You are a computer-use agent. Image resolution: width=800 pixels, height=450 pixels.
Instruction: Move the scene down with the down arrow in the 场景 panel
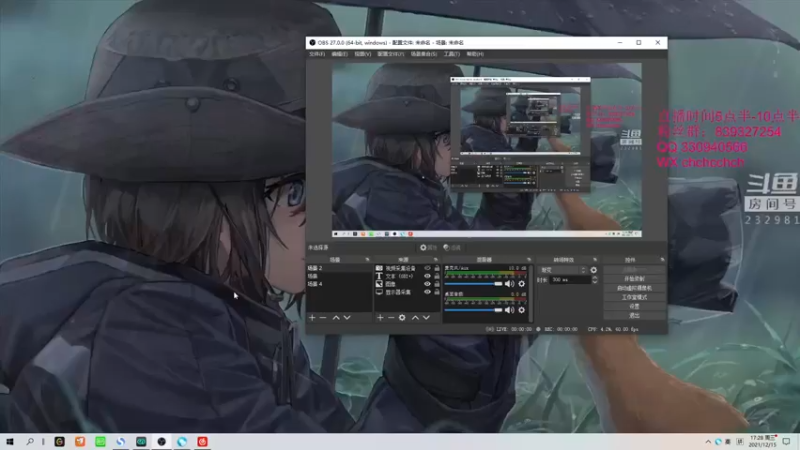tap(347, 318)
